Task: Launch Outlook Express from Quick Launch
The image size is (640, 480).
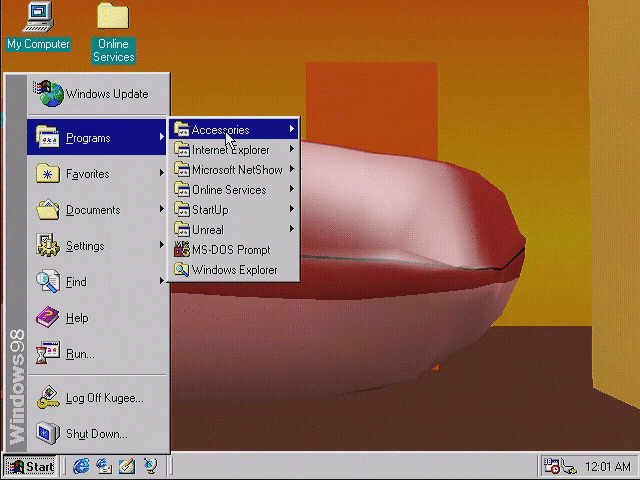Action: click(x=104, y=466)
